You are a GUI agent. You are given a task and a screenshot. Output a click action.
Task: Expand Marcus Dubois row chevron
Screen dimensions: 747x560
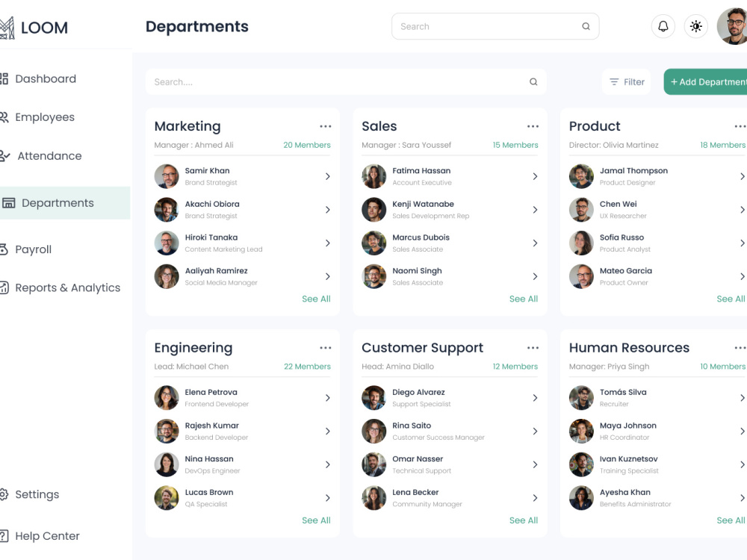[535, 243]
